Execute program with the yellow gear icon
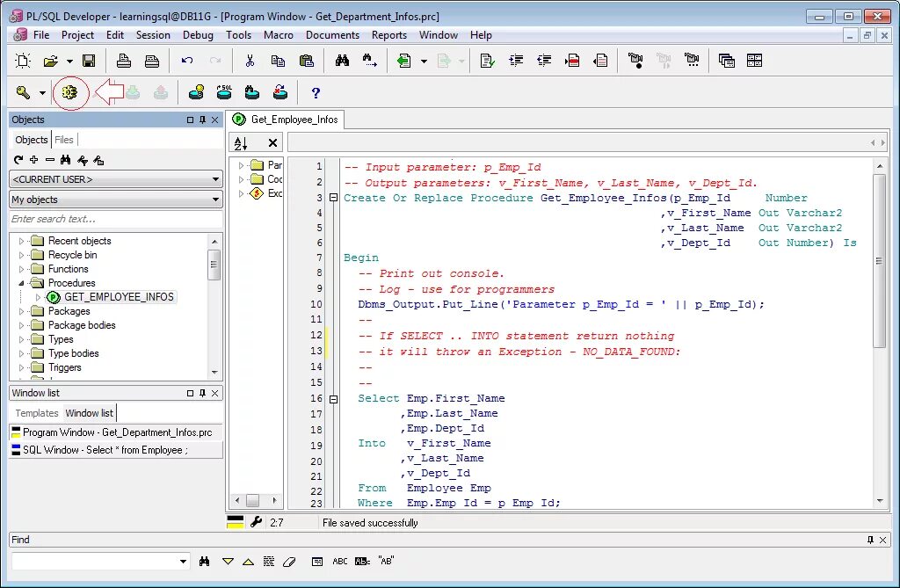The width and height of the screenshot is (900, 588). pyautogui.click(x=70, y=92)
